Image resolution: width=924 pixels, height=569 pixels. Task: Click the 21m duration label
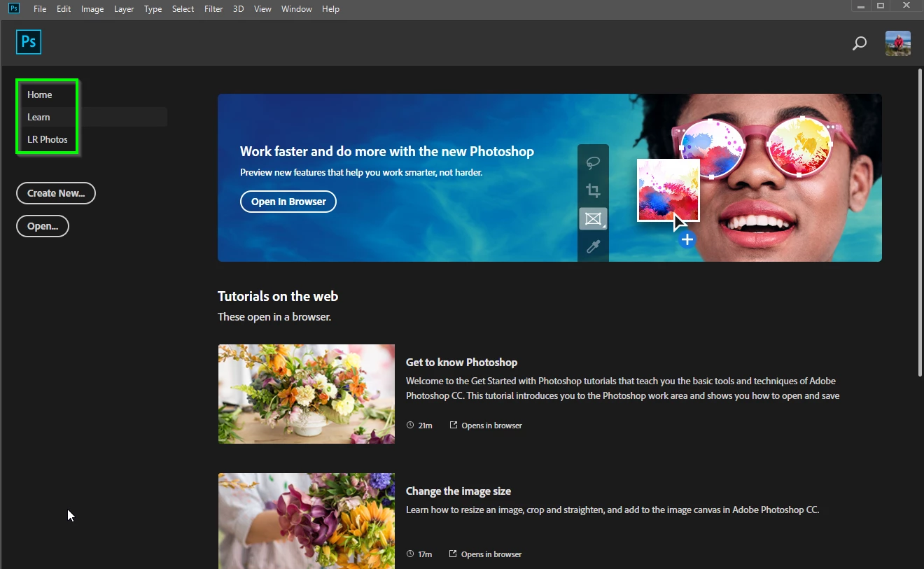[x=425, y=426]
